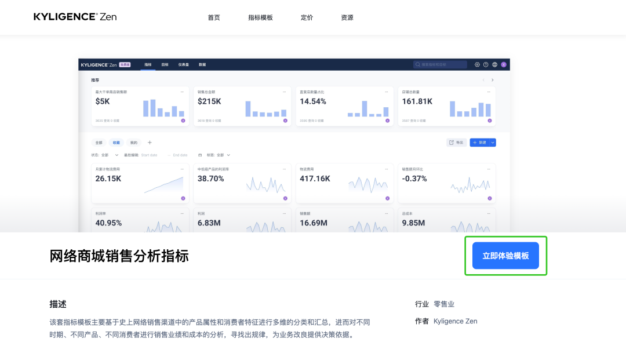
Task: Open the more menu on the 26.15K card
Action: [x=182, y=169]
